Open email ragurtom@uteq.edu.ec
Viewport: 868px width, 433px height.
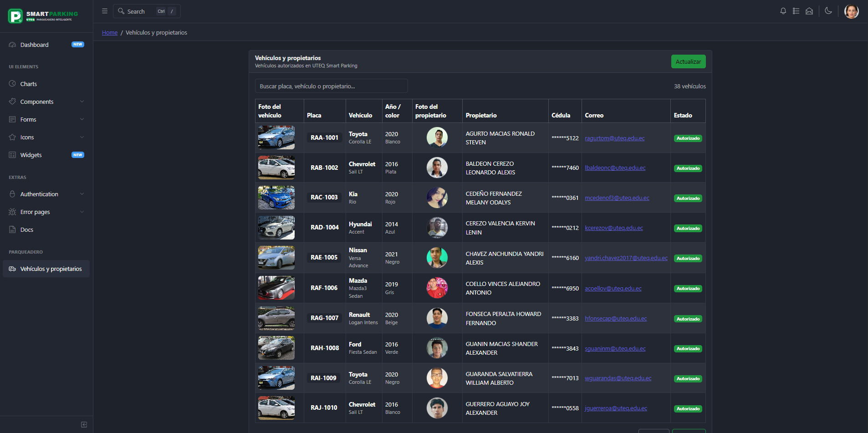click(614, 138)
